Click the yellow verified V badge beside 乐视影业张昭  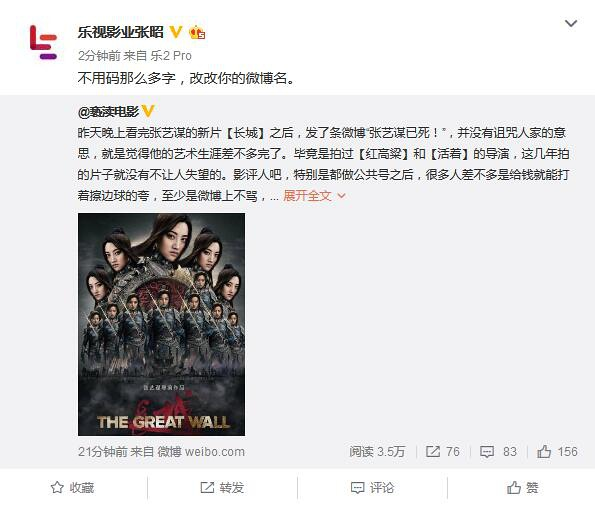(x=176, y=32)
